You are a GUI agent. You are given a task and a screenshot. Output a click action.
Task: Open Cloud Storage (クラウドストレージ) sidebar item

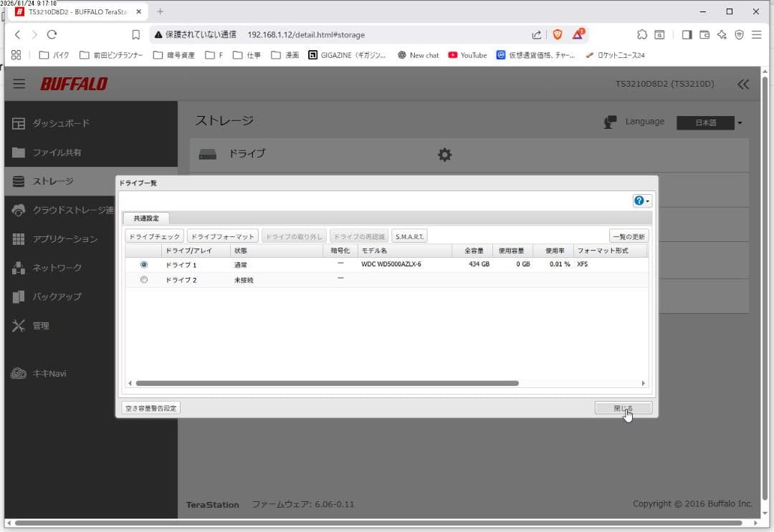(x=60, y=210)
